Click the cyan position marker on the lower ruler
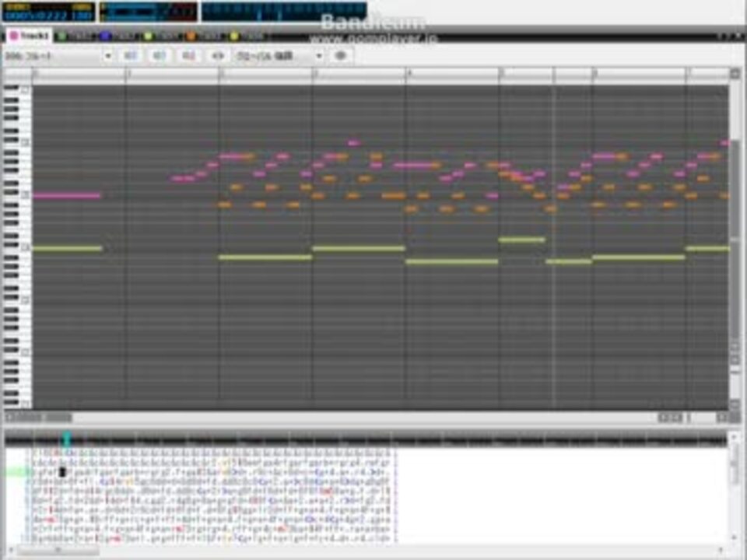This screenshot has height=560, width=747. pos(67,438)
